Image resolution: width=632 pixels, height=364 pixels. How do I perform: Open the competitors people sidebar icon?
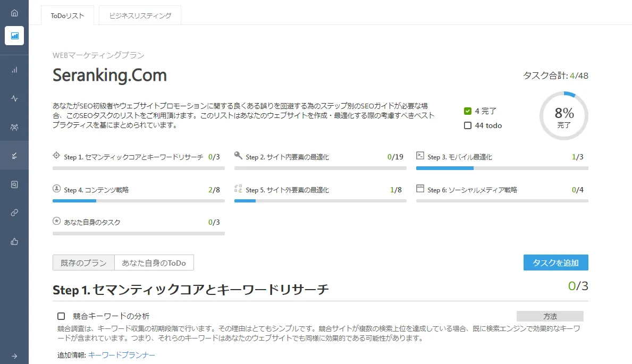14,128
